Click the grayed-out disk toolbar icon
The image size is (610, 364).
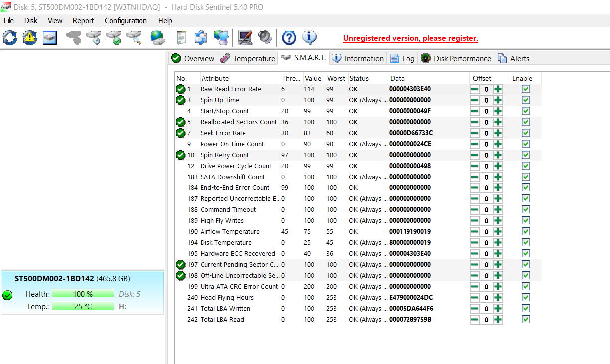[74, 38]
